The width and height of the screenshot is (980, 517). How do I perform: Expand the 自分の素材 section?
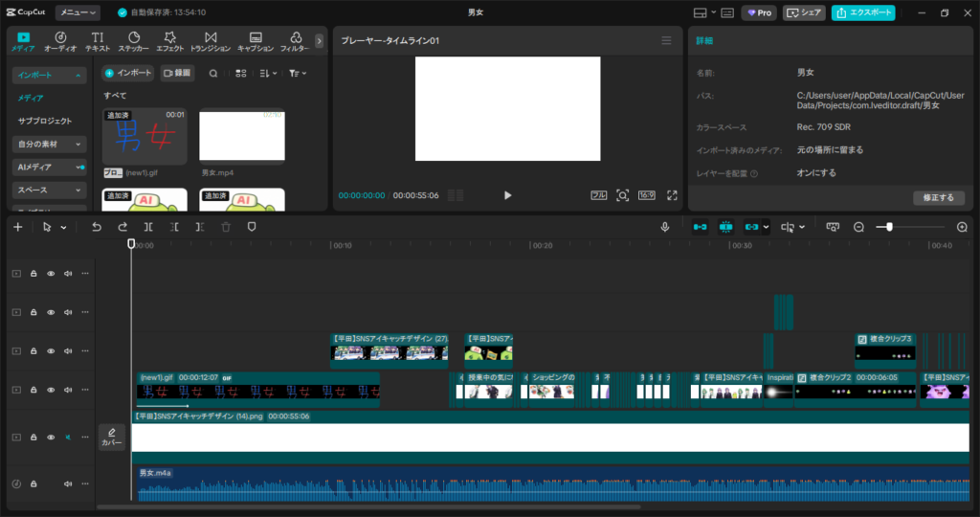[51, 144]
